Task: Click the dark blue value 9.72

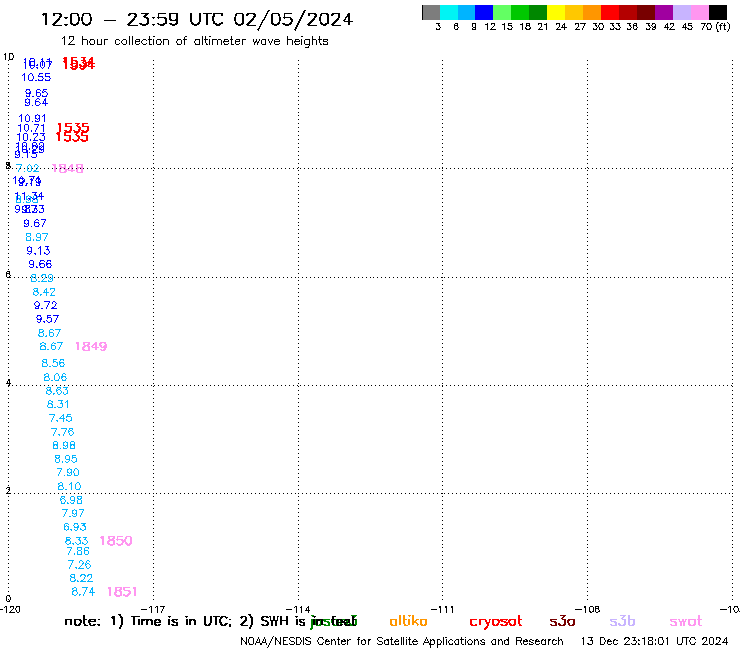Action: click(45, 305)
